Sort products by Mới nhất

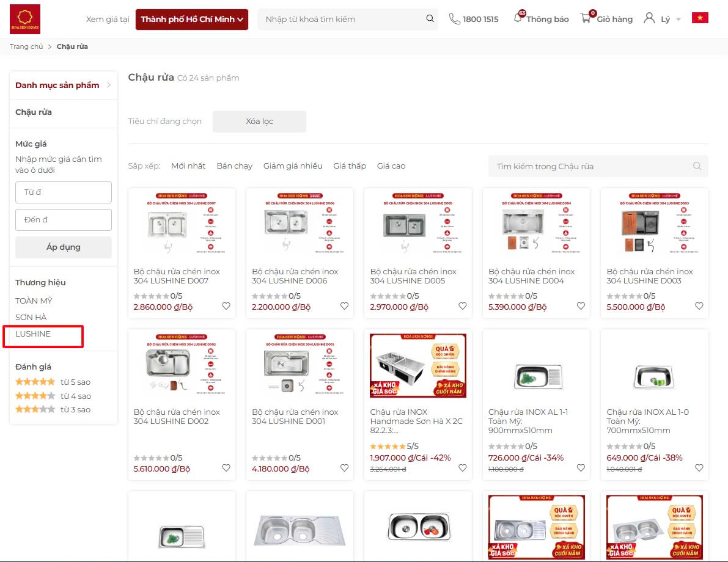coord(188,166)
